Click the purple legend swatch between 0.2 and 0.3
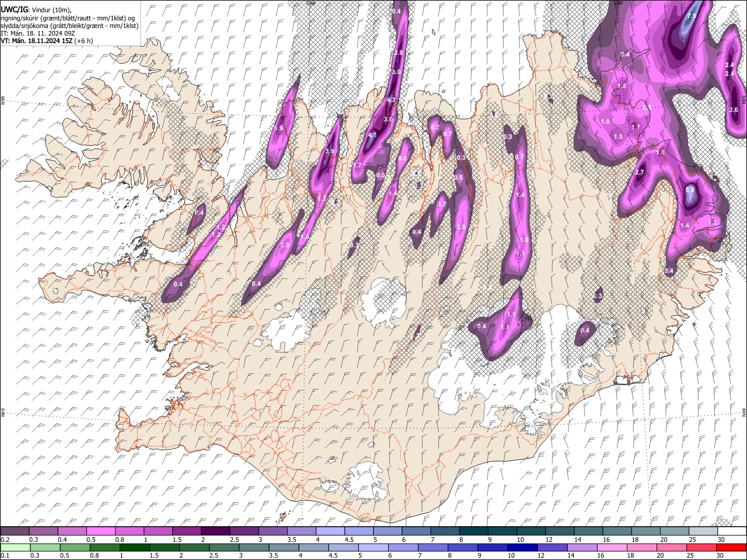The image size is (747, 560). tap(16, 531)
